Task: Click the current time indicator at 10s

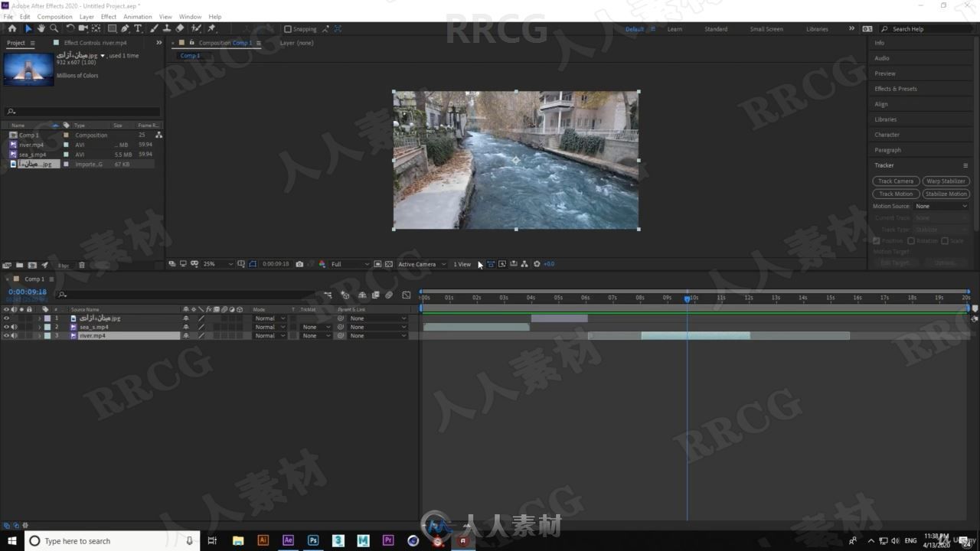Action: [x=688, y=298]
